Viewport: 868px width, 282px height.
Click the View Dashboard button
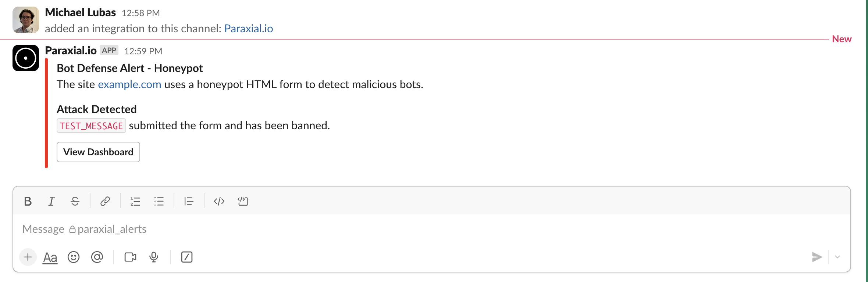98,152
